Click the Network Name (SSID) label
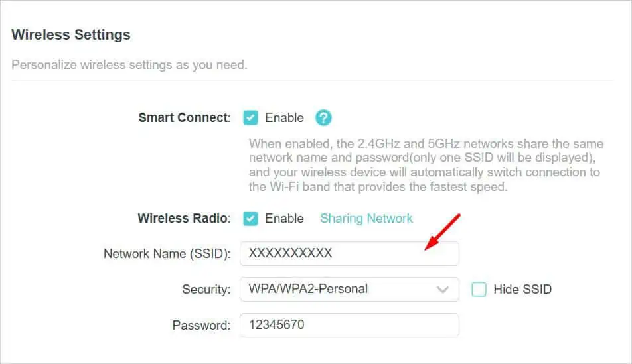Image resolution: width=632 pixels, height=364 pixels. pos(167,253)
